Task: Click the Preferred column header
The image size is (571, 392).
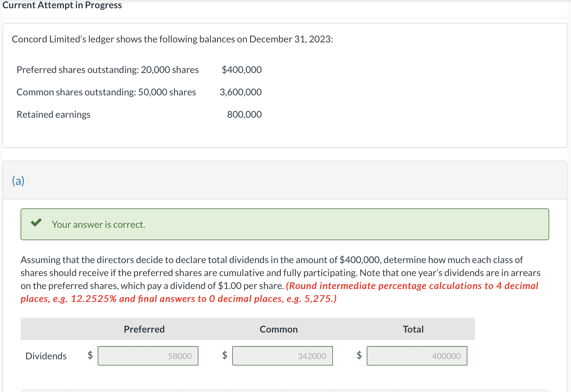Action: pyautogui.click(x=144, y=329)
